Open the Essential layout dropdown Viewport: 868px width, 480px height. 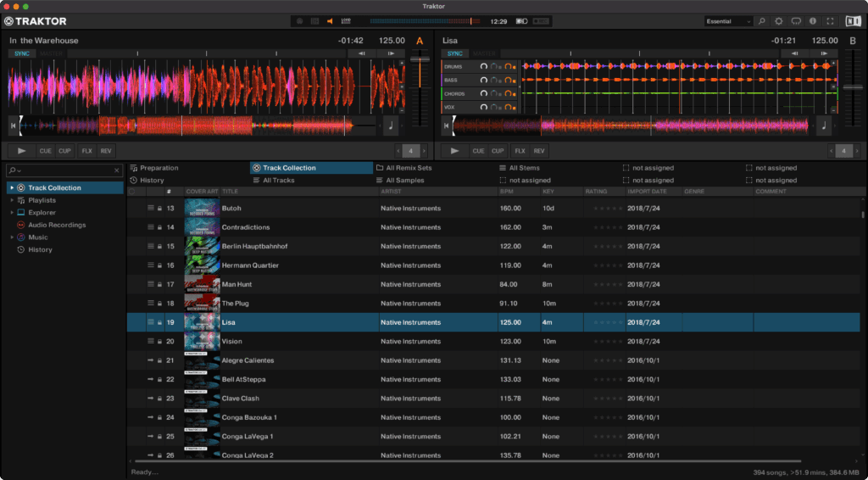[x=727, y=21]
